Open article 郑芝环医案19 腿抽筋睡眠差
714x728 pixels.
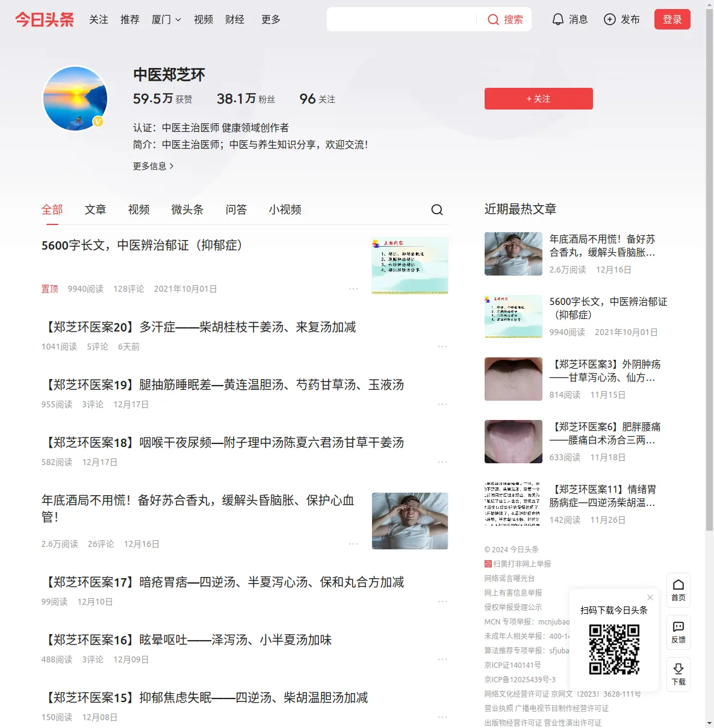coord(223,385)
